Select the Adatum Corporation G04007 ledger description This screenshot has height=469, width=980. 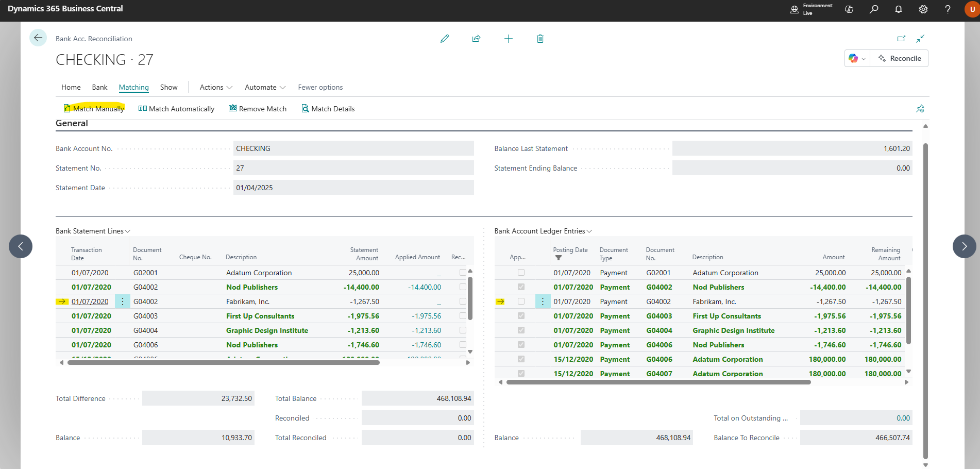728,374
